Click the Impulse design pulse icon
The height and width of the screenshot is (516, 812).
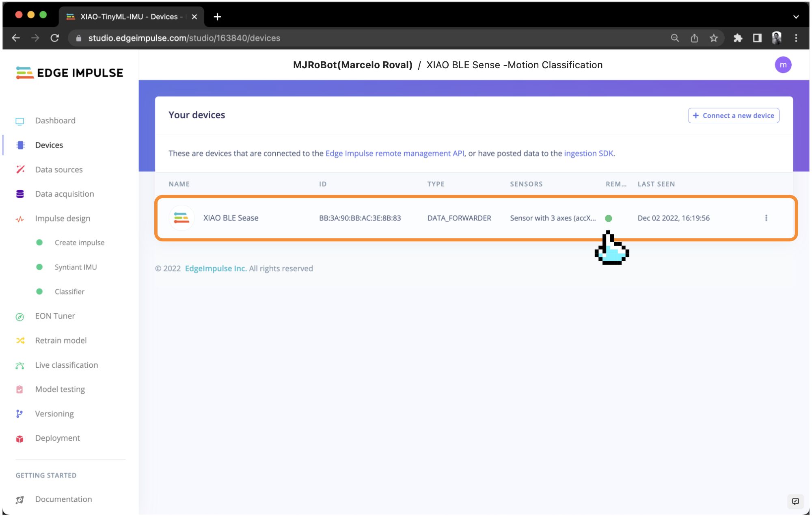click(20, 219)
